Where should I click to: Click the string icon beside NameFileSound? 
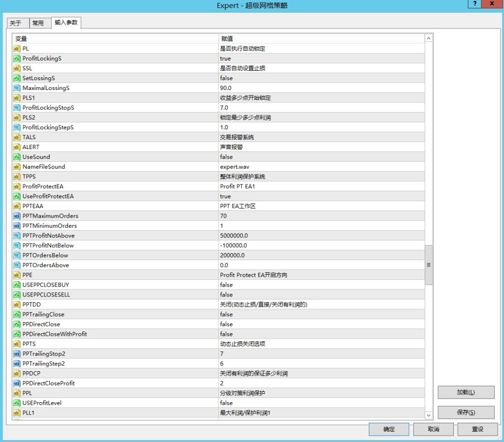tap(17, 167)
